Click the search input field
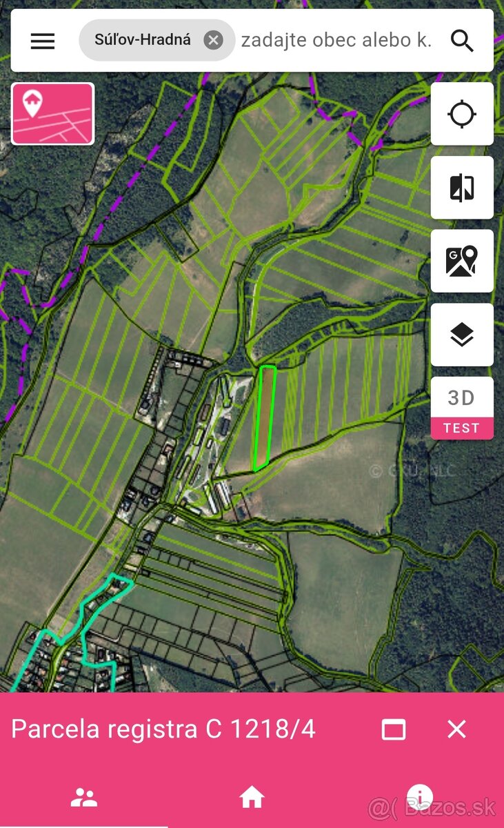The image size is (504, 828). coord(336,40)
